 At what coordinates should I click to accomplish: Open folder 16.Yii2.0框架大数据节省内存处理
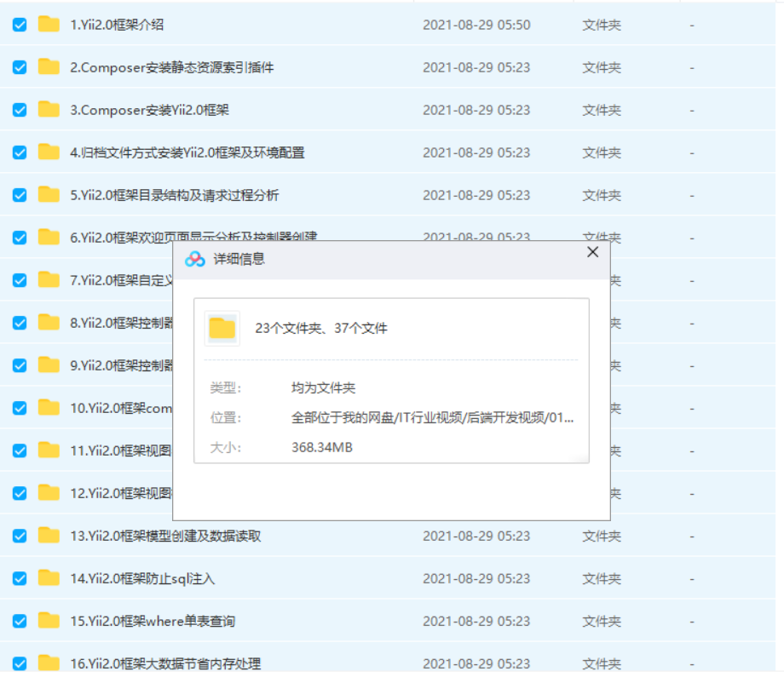[x=165, y=663]
